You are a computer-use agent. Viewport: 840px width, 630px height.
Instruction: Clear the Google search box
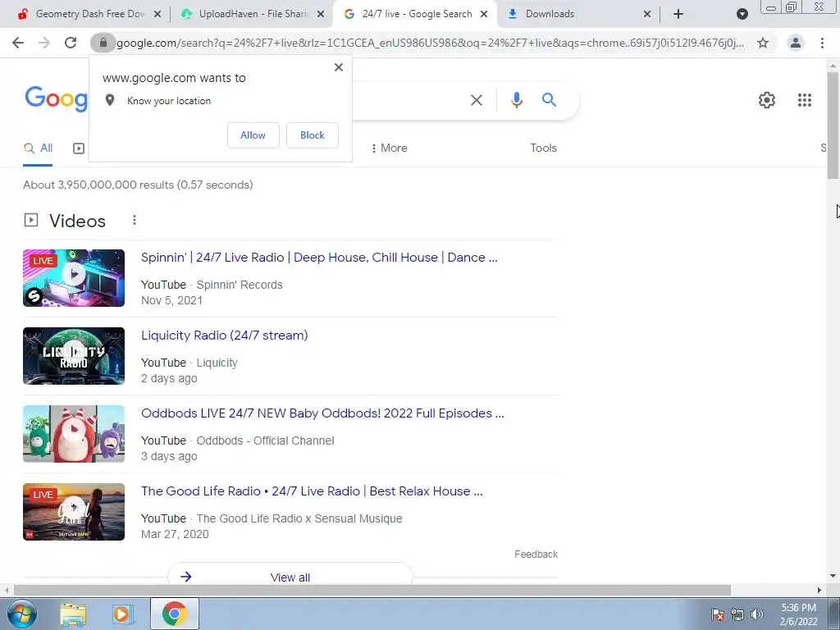(x=477, y=100)
